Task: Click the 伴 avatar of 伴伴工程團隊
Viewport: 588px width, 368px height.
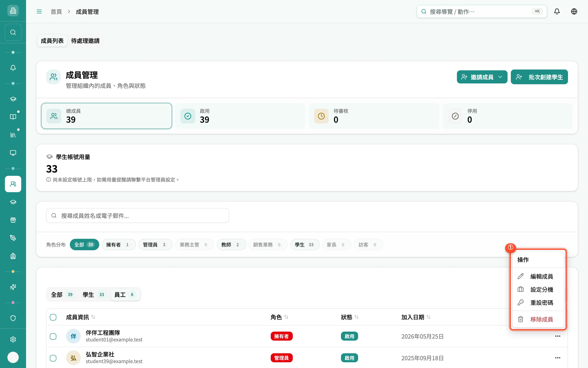Action: tap(73, 336)
